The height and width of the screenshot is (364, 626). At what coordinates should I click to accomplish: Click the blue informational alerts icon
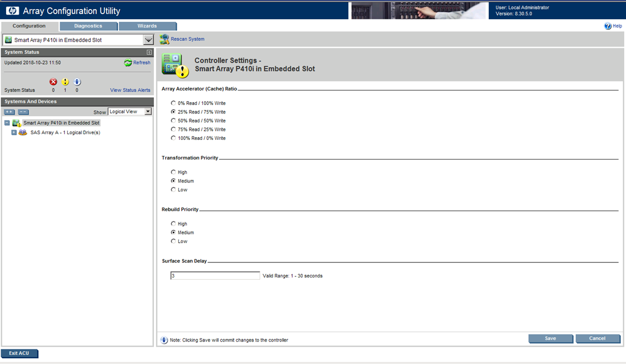77,82
